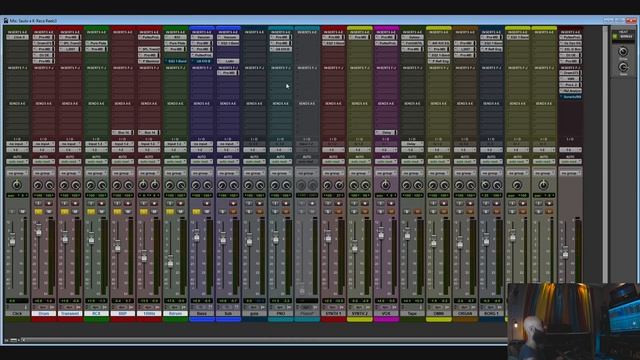This screenshot has height=360, width=640.
Task: Record-enable the Sub track
Action: (x=233, y=203)
